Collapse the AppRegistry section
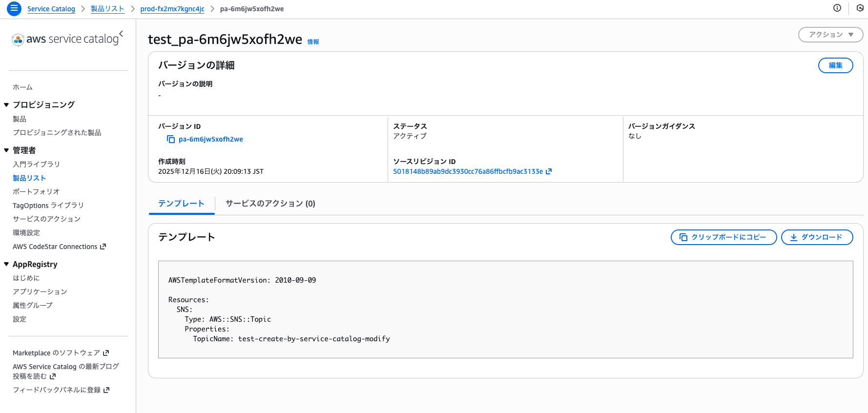Image resolution: width=868 pixels, height=413 pixels. coord(6,264)
